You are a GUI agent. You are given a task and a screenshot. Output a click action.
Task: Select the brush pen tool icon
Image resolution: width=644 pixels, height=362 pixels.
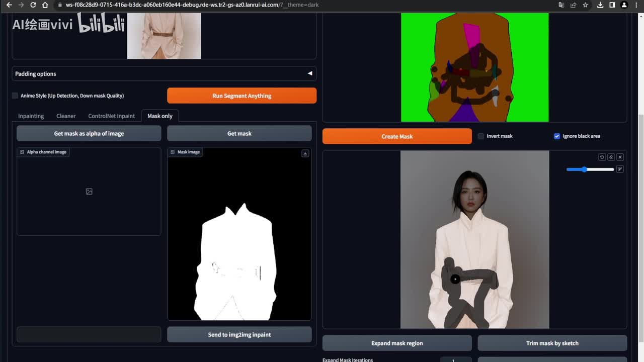620,169
